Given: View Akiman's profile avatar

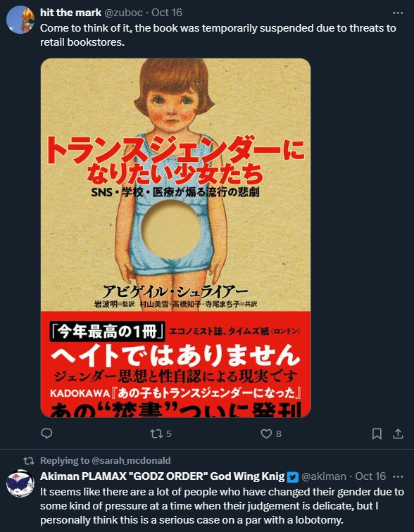Looking at the screenshot, I should coord(20,483).
